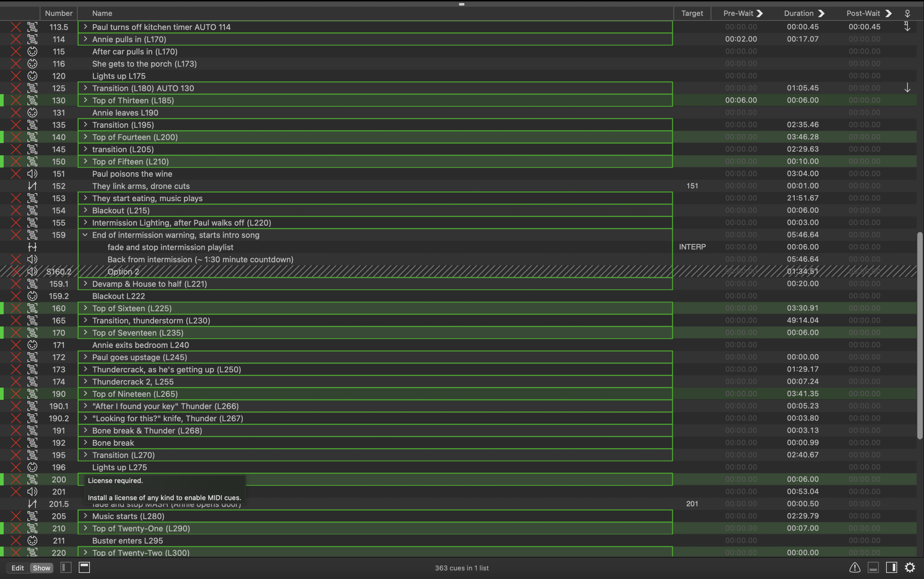Select cue 211 Buster enters L295

127,541
